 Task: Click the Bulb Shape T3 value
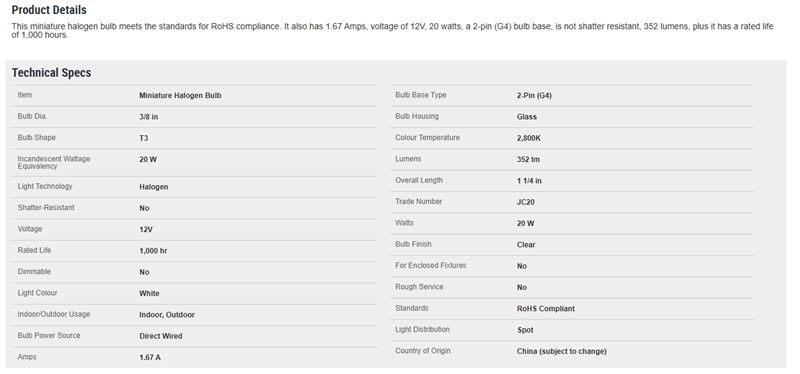pos(144,138)
